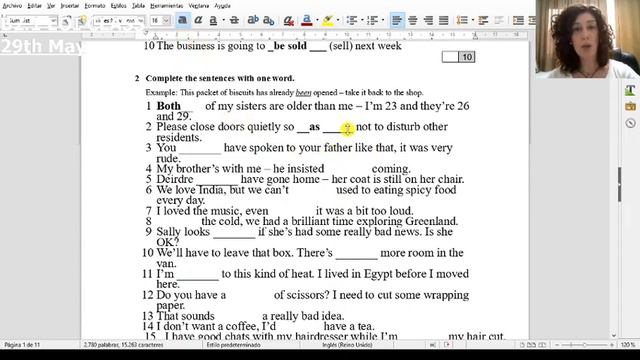Open sidebar Gallery panel icon
The height and width of the screenshot is (360, 640).
[630, 107]
